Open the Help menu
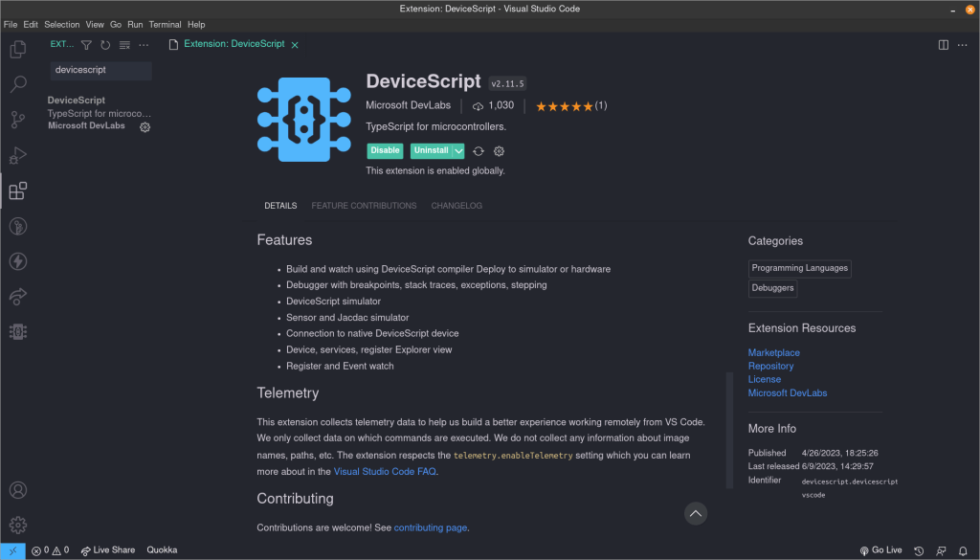The width and height of the screenshot is (980, 560). (x=196, y=24)
